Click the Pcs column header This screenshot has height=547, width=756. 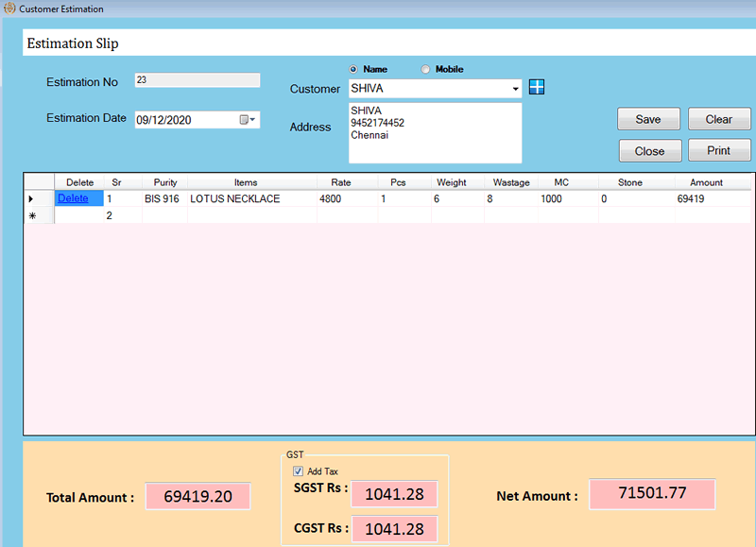(x=404, y=182)
